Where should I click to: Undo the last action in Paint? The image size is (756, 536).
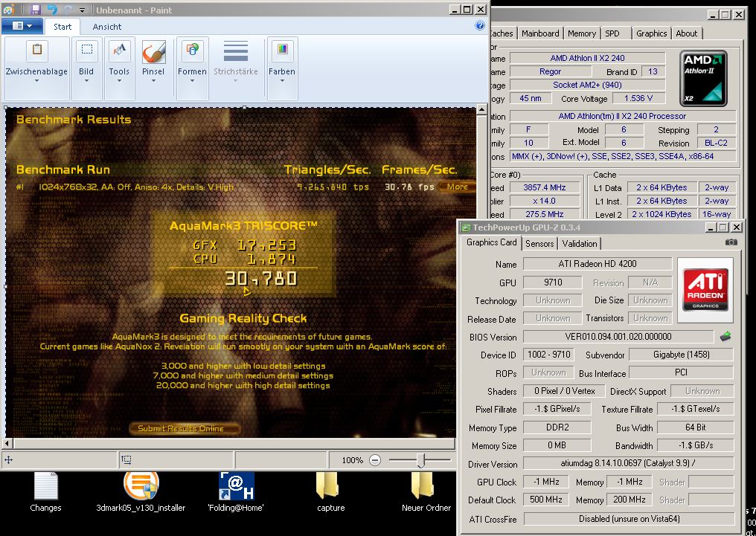tap(52, 10)
